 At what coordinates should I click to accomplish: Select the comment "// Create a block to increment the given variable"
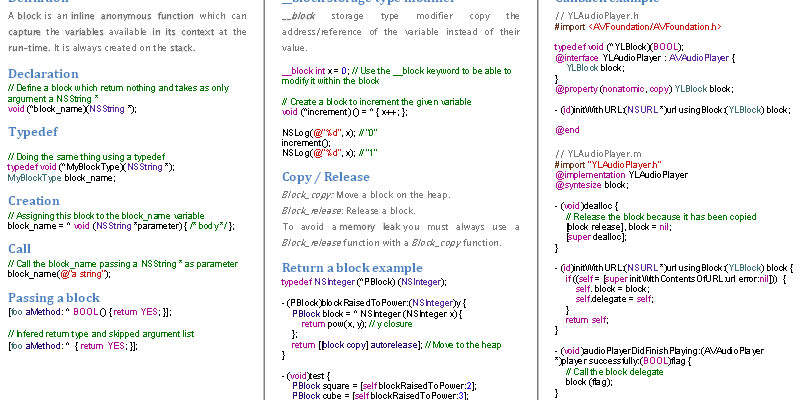coord(377,102)
